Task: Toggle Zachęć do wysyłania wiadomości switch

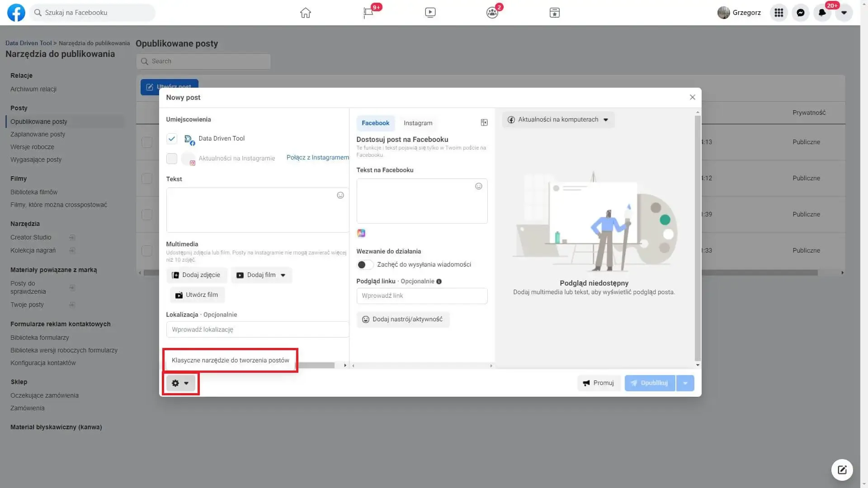Action: coord(365,265)
